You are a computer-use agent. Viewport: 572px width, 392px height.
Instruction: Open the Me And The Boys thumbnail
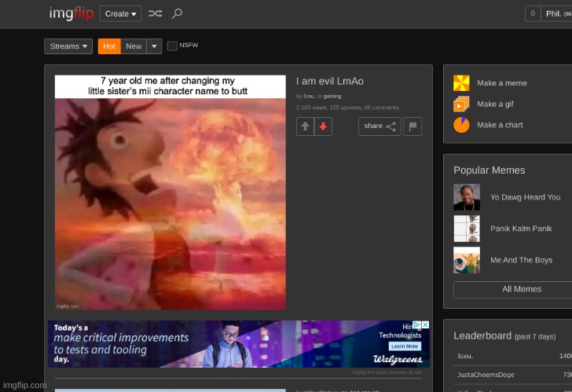pos(467,260)
